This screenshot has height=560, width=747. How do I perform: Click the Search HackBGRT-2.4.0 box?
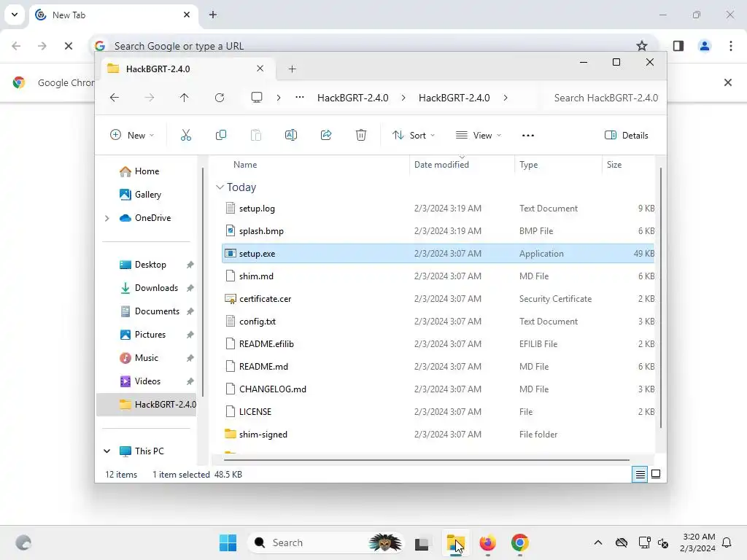point(605,98)
